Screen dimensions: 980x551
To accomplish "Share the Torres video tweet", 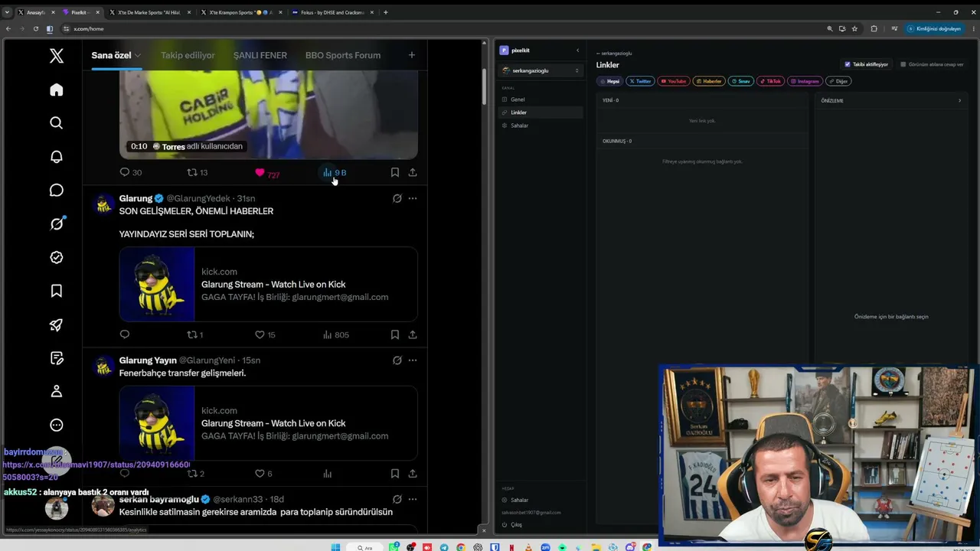I will pyautogui.click(x=413, y=172).
